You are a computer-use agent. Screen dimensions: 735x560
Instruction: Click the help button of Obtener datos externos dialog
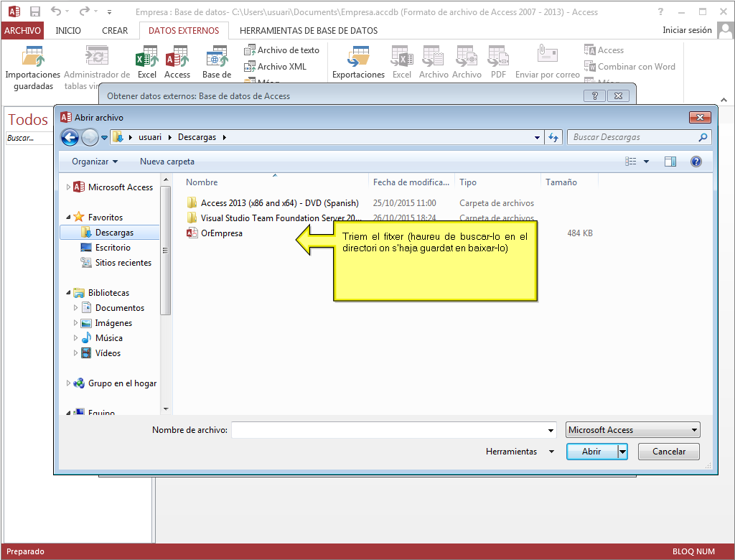point(594,95)
